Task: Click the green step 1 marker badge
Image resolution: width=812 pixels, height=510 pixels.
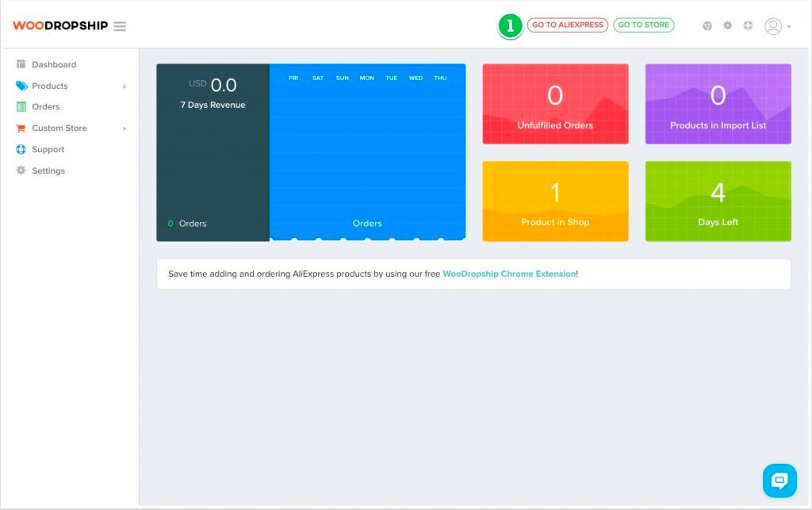Action: pyautogui.click(x=510, y=25)
